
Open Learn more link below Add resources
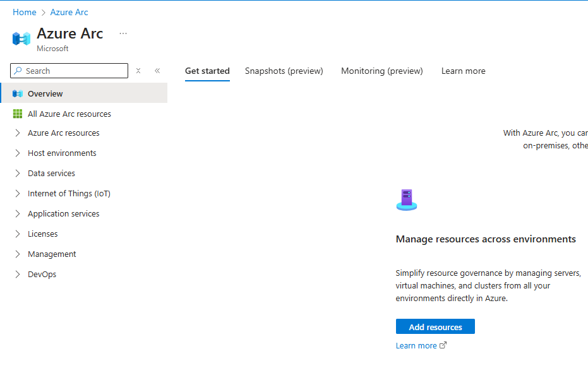point(416,345)
